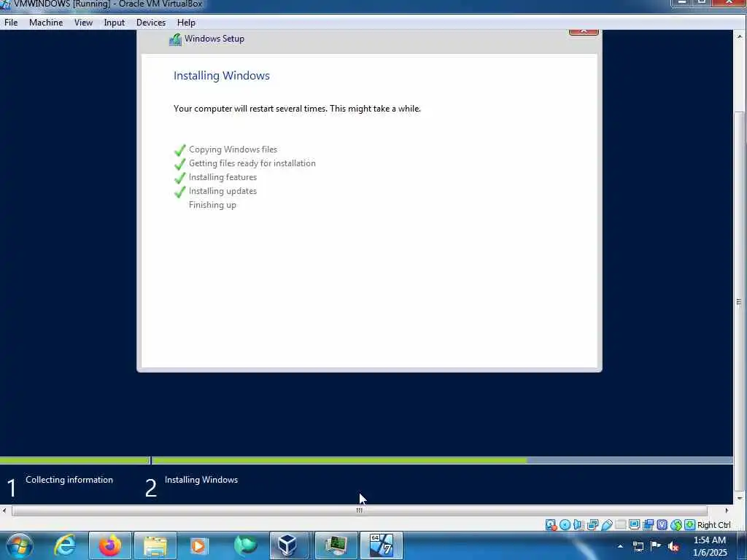Click the 'Collecting information' stage label

click(69, 480)
